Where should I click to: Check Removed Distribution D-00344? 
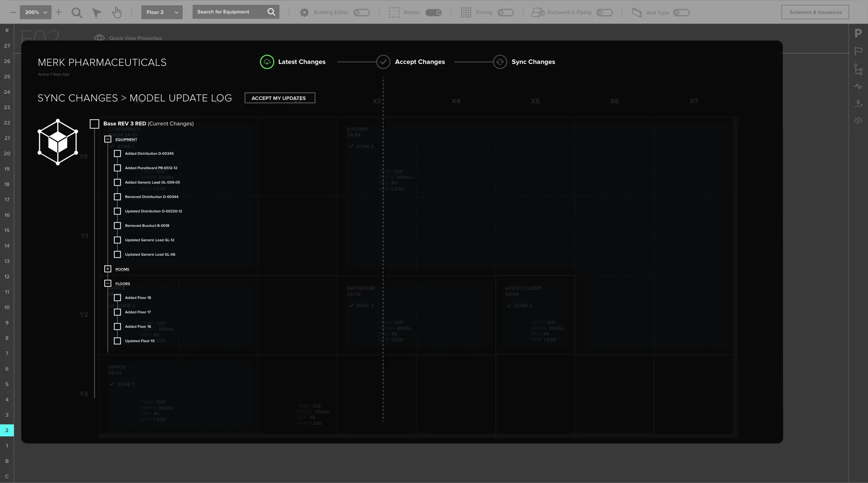click(x=117, y=197)
